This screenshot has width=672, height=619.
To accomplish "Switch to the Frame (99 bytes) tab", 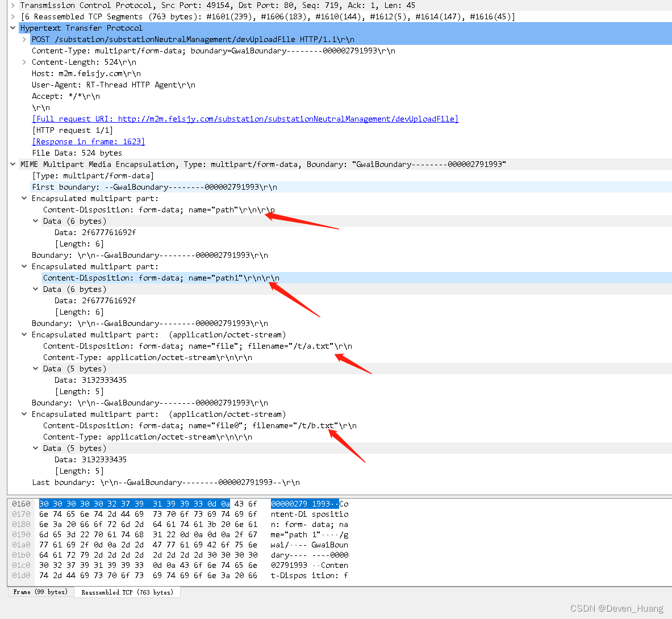I will click(x=40, y=592).
